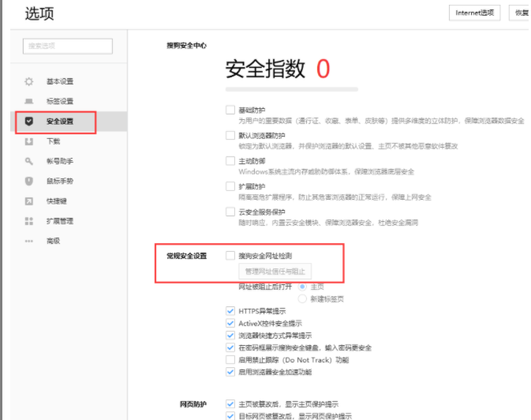Select the 主页 radio button
This screenshot has height=420, width=531.
click(302, 287)
